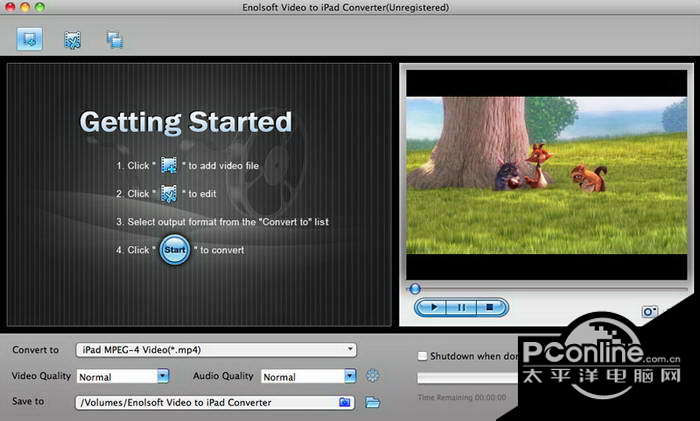The width and height of the screenshot is (700, 421).
Task: Toggle Shutdown when done checkbox
Action: (422, 356)
